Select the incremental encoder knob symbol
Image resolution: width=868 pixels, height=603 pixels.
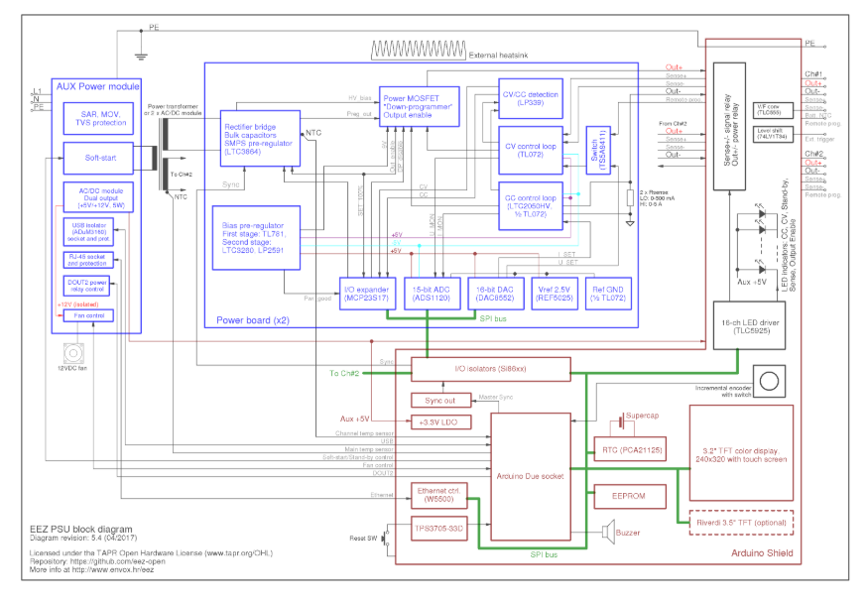769,381
